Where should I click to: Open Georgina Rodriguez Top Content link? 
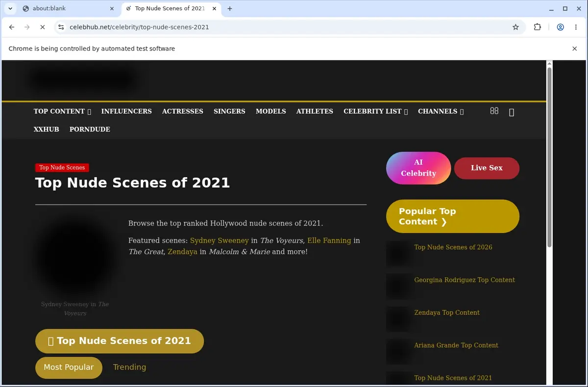(x=465, y=280)
